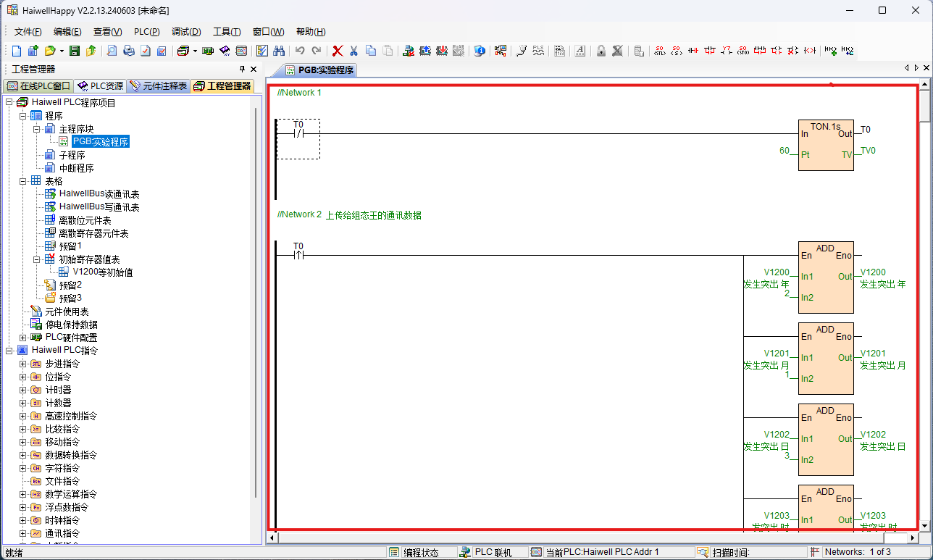
Task: Click the PLC download icon with red arrow
Action: tap(442, 51)
